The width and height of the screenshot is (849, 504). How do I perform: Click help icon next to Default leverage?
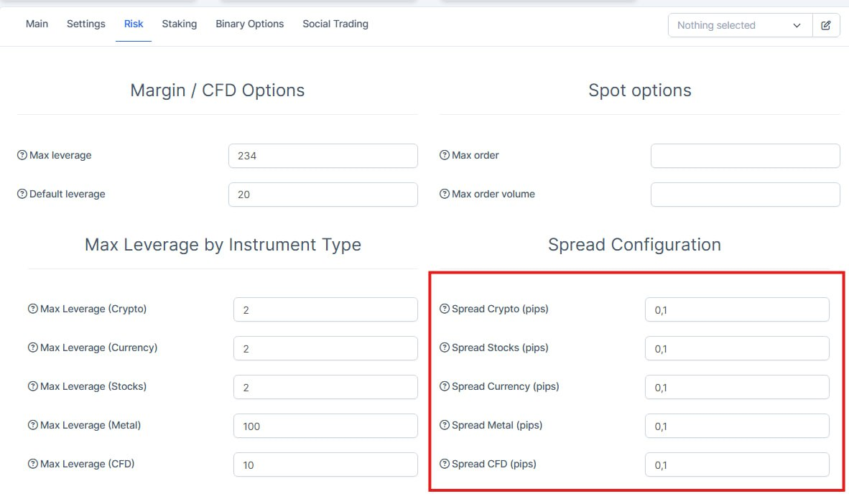[22, 194]
